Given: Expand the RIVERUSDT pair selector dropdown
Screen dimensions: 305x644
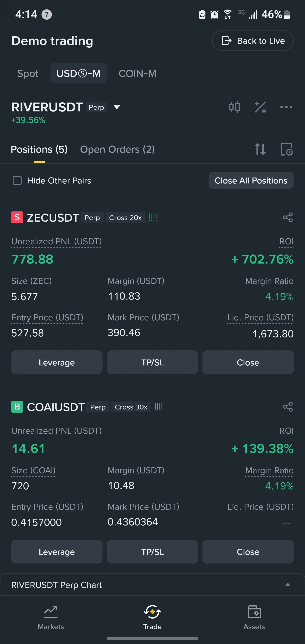Looking at the screenshot, I should 117,107.
